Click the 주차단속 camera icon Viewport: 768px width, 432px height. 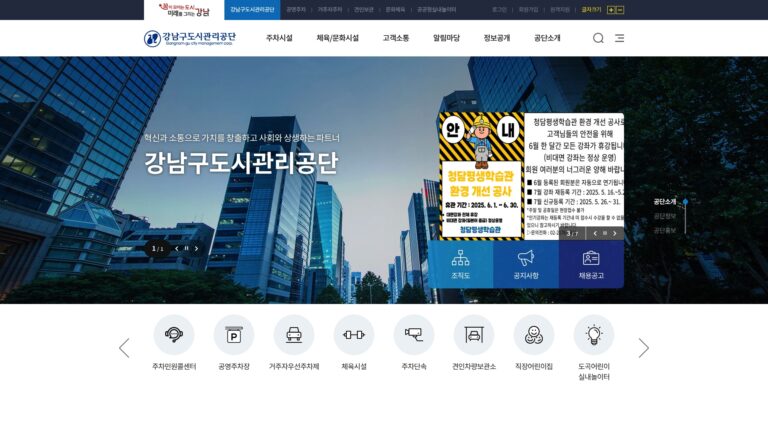point(414,335)
